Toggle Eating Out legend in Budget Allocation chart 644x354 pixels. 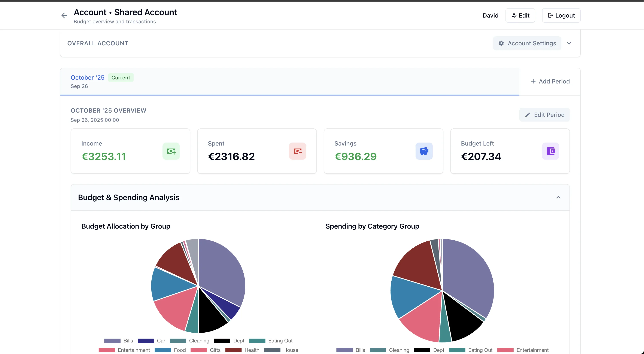click(x=271, y=341)
